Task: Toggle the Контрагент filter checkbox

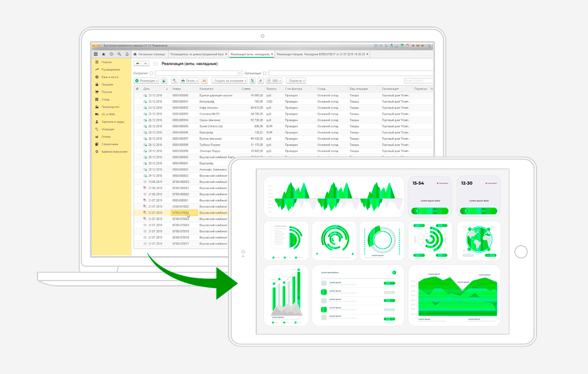Action: pos(151,73)
